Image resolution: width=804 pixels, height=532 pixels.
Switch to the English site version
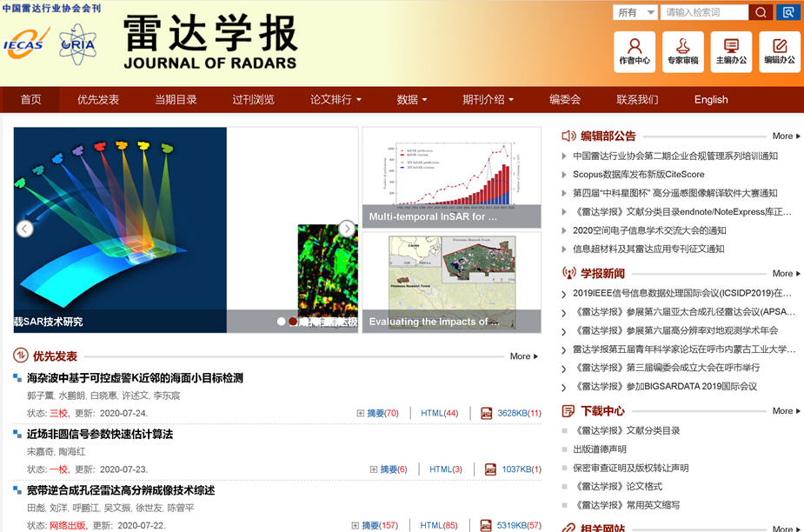click(x=710, y=100)
